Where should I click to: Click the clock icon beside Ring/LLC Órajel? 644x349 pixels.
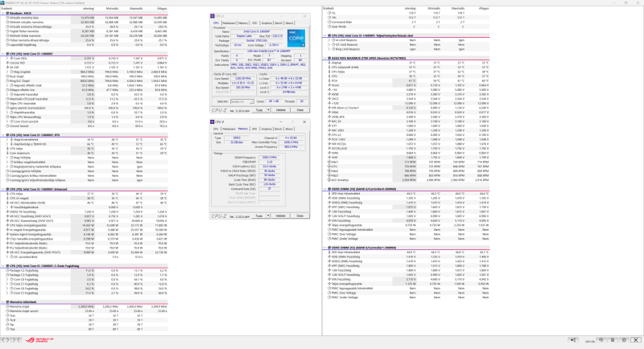tap(8, 81)
